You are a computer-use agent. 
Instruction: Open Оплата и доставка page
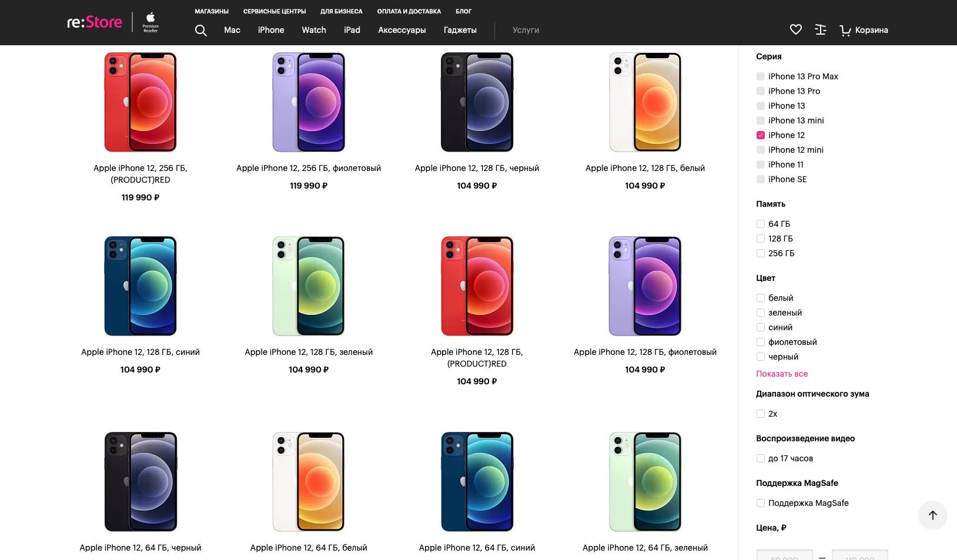[409, 11]
